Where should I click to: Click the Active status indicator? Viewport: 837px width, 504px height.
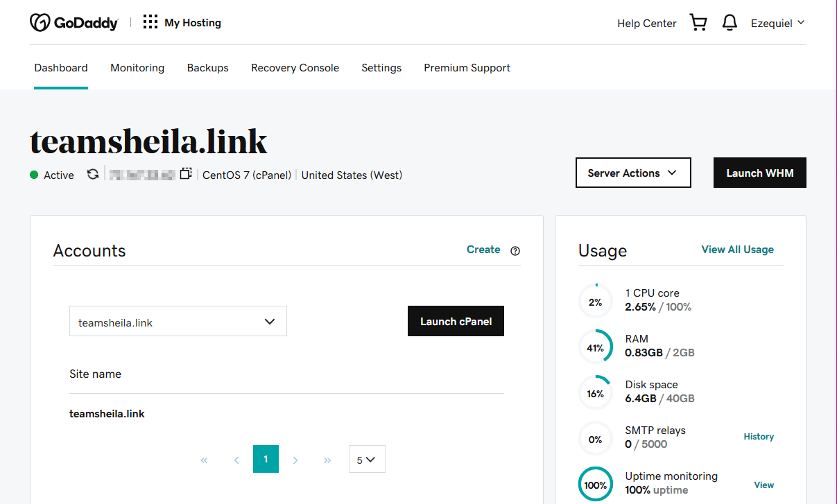(x=52, y=175)
